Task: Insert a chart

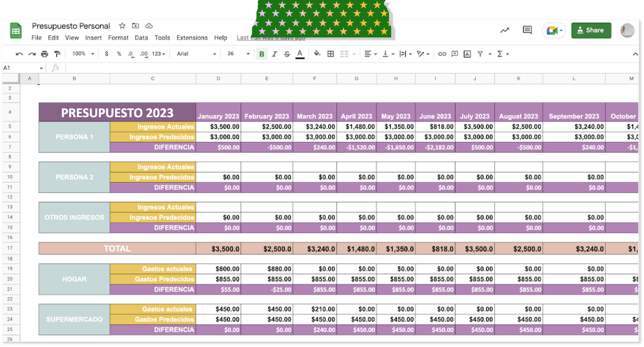Action: (x=467, y=54)
